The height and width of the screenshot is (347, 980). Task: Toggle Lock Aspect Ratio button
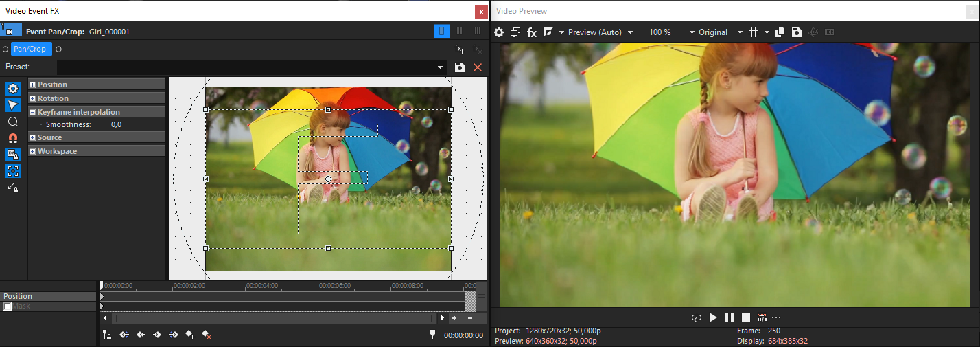coord(13,155)
